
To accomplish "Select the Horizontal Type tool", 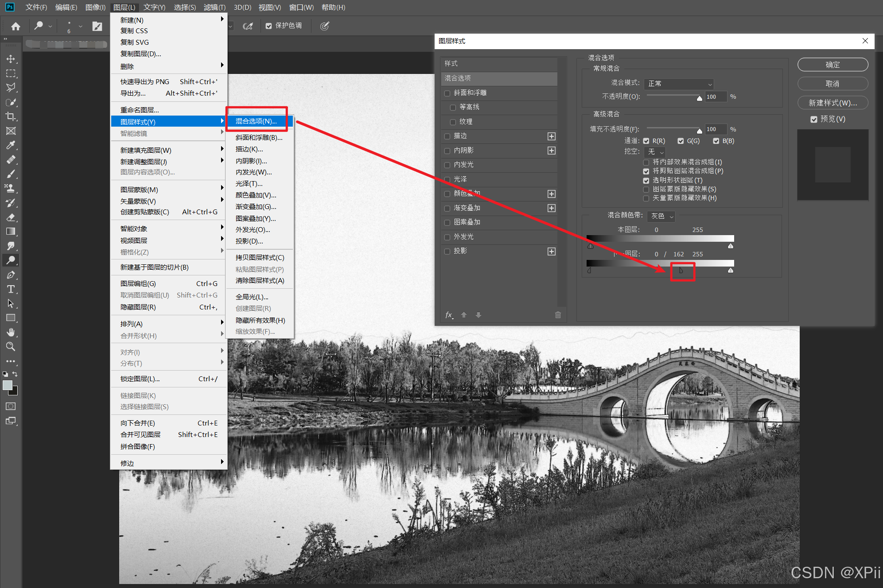I will (11, 289).
